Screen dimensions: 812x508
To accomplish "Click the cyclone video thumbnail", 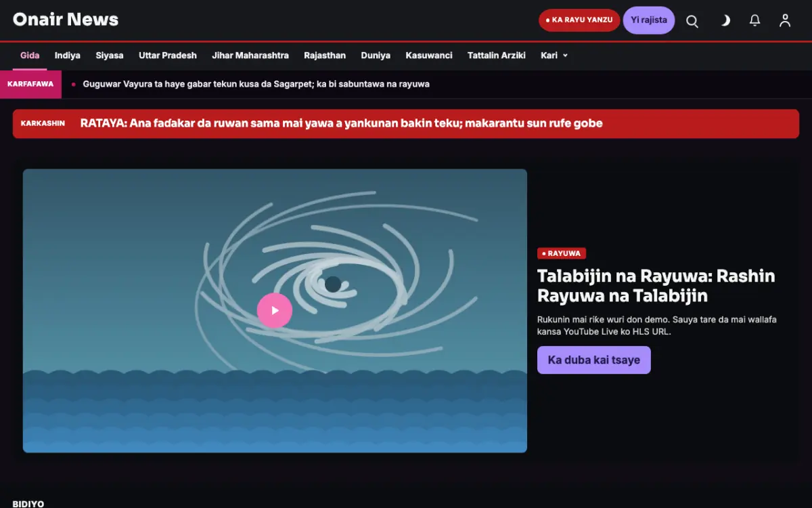I will coord(275,311).
